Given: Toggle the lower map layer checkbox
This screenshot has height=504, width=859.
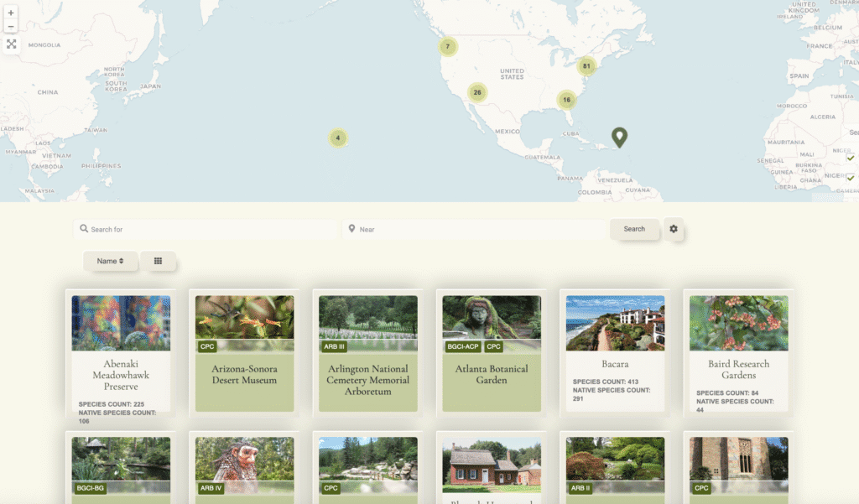Looking at the screenshot, I should tap(850, 178).
